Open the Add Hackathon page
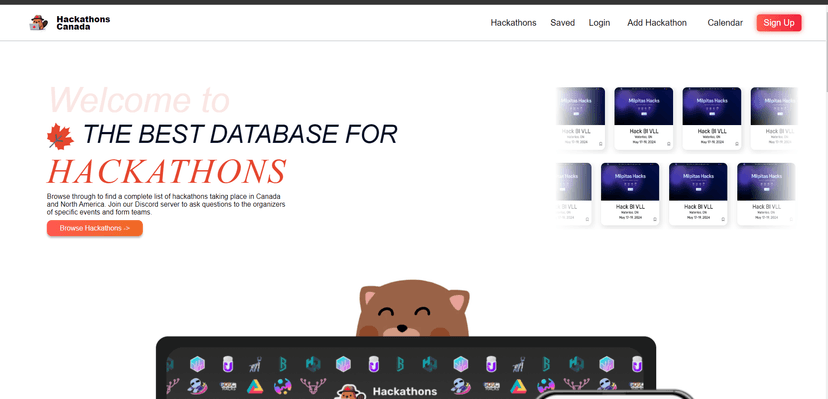The image size is (828, 399). tap(657, 23)
